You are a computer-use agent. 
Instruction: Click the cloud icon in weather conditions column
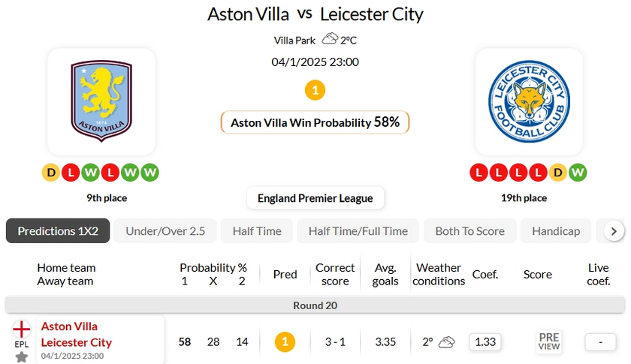click(447, 342)
